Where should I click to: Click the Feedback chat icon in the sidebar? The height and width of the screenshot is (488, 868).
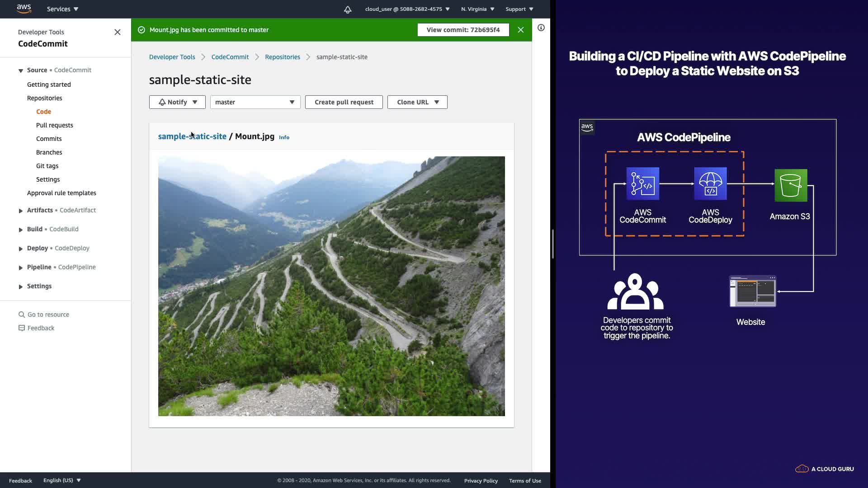(x=21, y=328)
